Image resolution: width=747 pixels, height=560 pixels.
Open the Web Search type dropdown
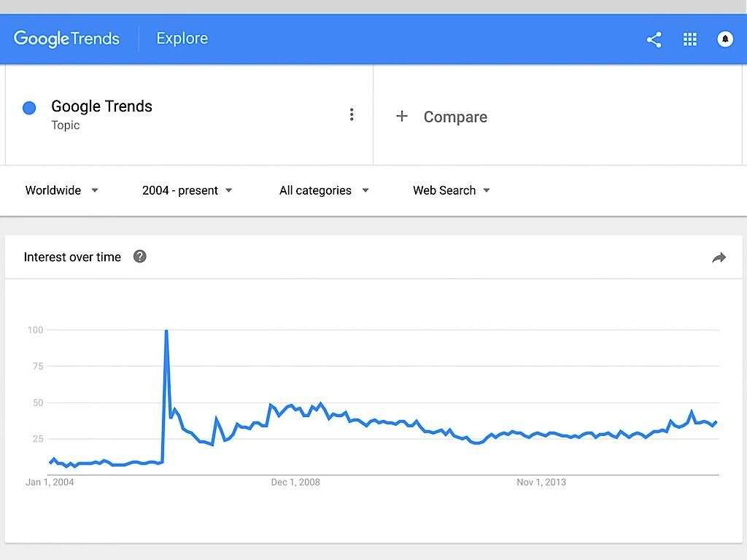point(451,190)
